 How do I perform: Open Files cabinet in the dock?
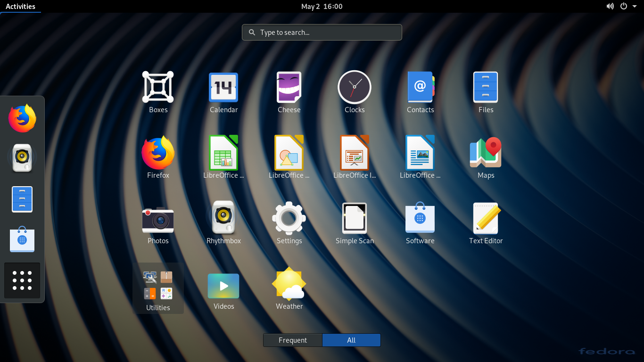coord(22,199)
